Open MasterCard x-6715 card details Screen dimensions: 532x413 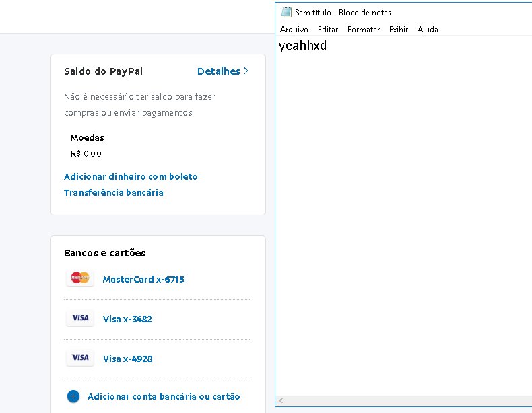click(x=143, y=280)
